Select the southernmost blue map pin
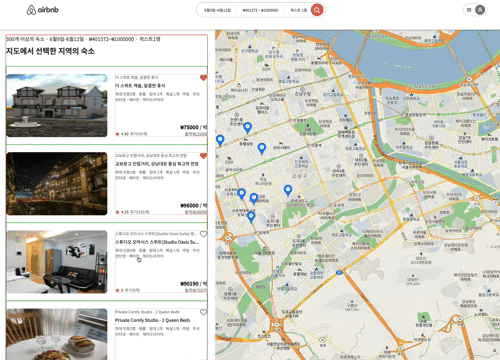This screenshot has width=500, height=360. click(x=251, y=217)
